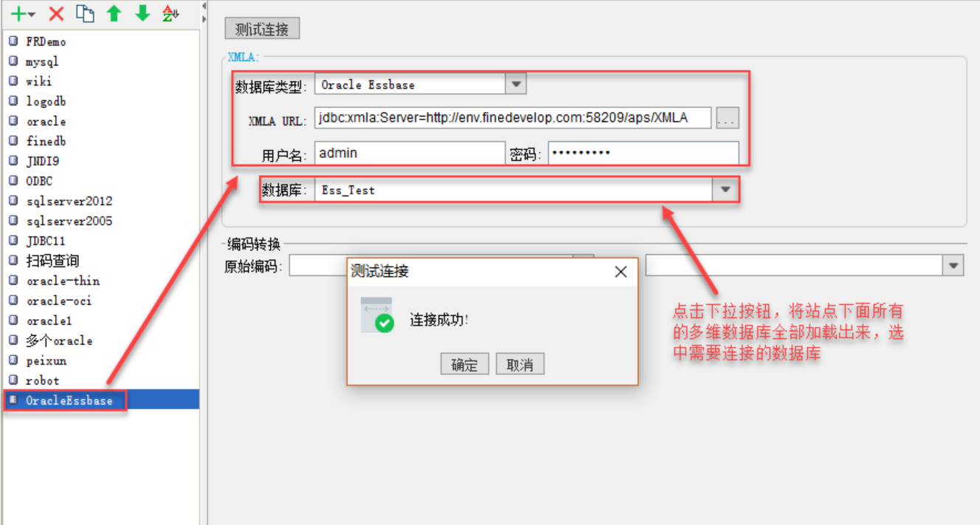Viewport: 980px width, 525px height.
Task: Click the red X delete connection icon
Action: coord(56,13)
